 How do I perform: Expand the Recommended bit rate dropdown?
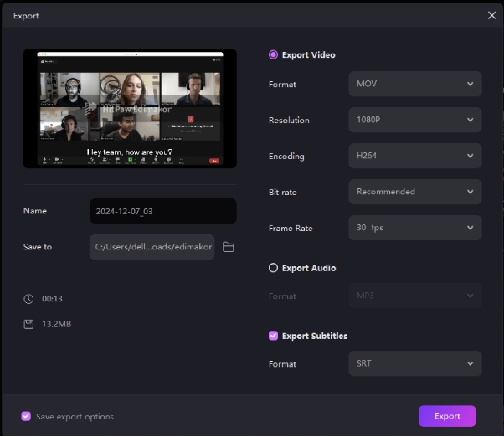[x=414, y=192]
